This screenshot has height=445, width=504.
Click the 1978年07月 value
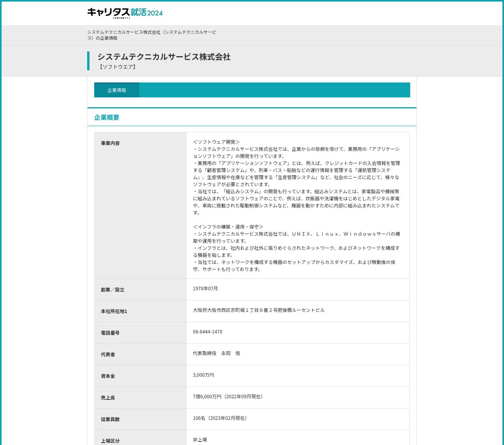click(205, 289)
